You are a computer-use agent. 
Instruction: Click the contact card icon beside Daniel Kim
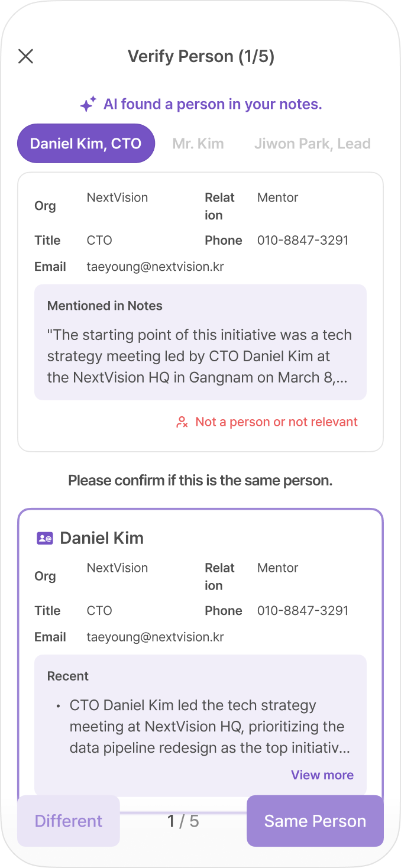tap(45, 538)
